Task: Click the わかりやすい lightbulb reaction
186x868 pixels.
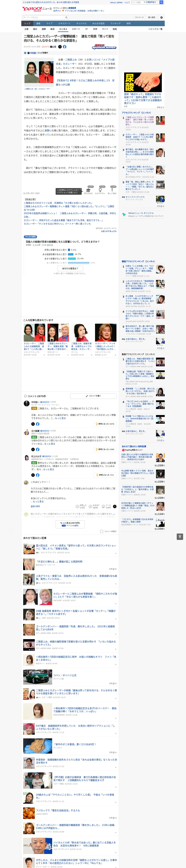Action: [x=100, y=190]
